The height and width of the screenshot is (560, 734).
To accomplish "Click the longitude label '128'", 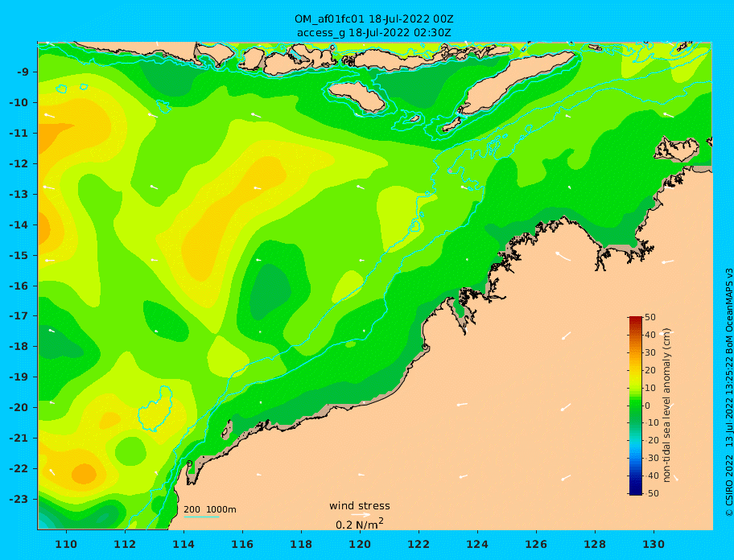I will (595, 544).
